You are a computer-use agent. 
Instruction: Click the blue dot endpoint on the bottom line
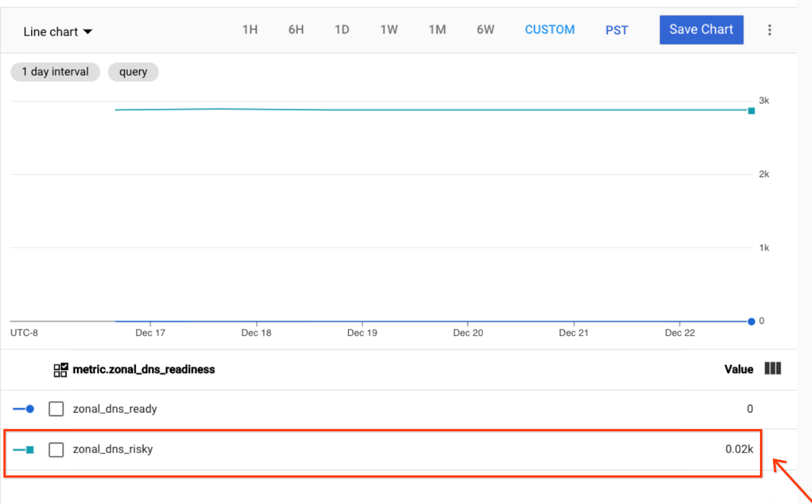coord(751,321)
